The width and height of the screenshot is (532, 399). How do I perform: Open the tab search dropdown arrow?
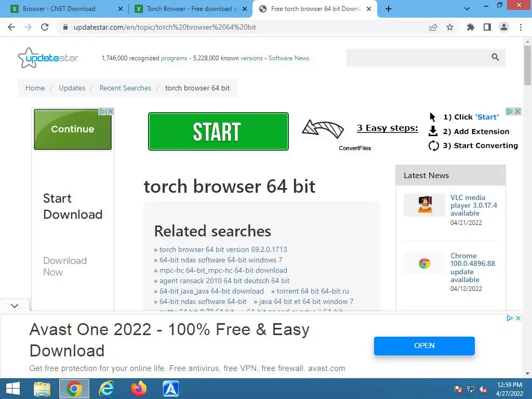click(467, 9)
